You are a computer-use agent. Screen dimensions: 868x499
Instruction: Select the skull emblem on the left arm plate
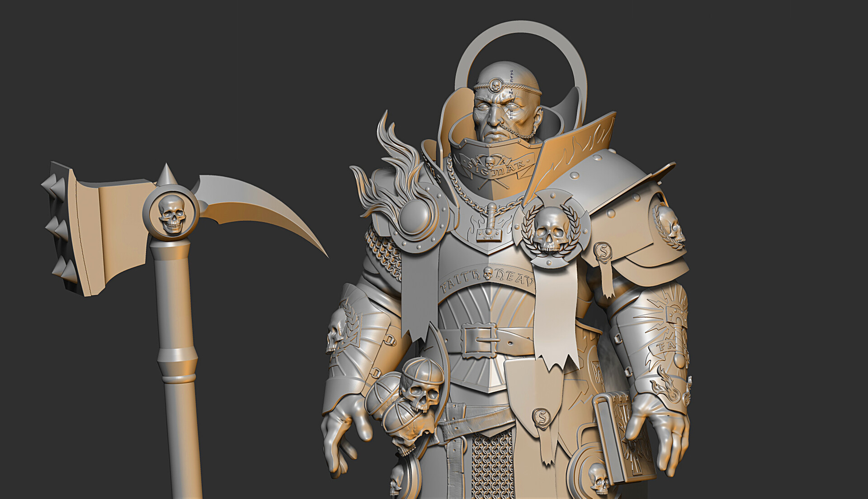(335, 326)
